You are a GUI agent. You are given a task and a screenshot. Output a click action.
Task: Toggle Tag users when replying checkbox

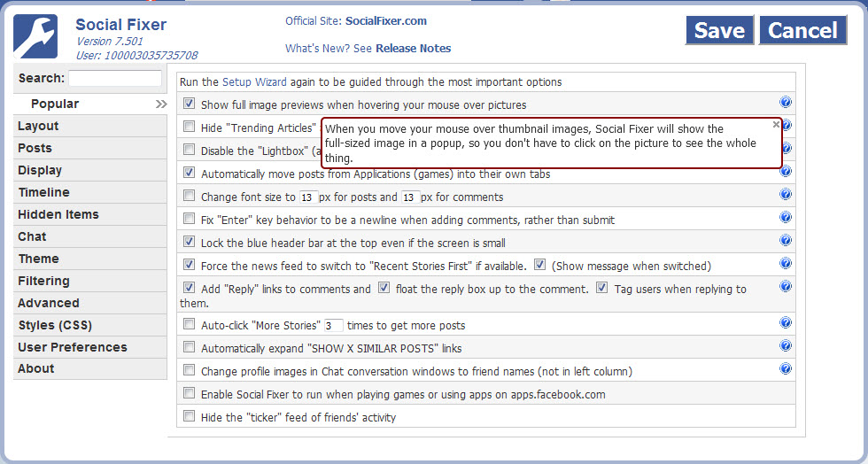click(x=601, y=288)
